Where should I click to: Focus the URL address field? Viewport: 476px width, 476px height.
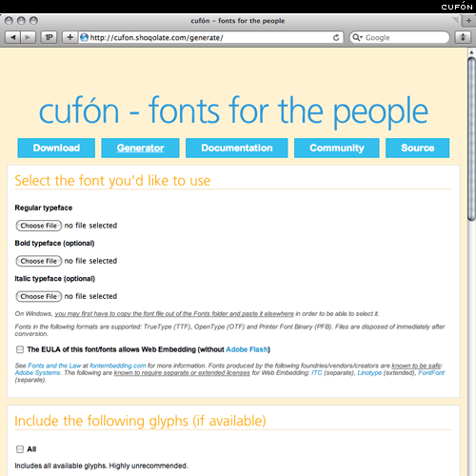coord(210,37)
